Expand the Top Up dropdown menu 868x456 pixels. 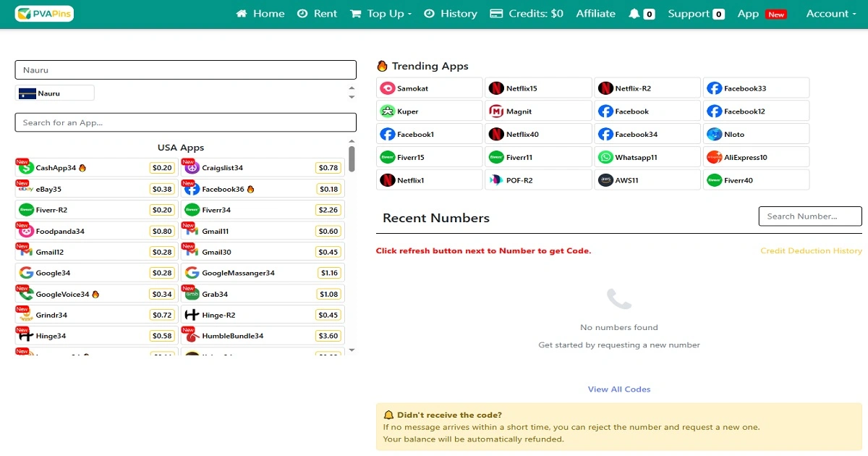tap(380, 14)
